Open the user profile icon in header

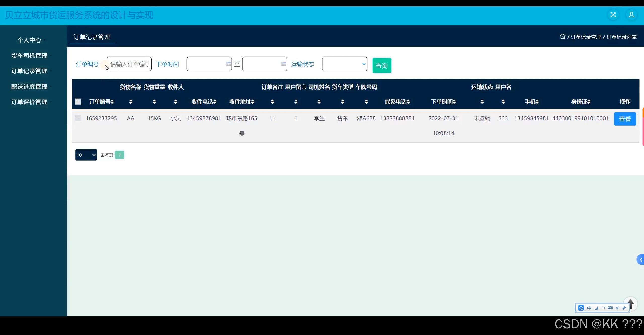coord(631,15)
